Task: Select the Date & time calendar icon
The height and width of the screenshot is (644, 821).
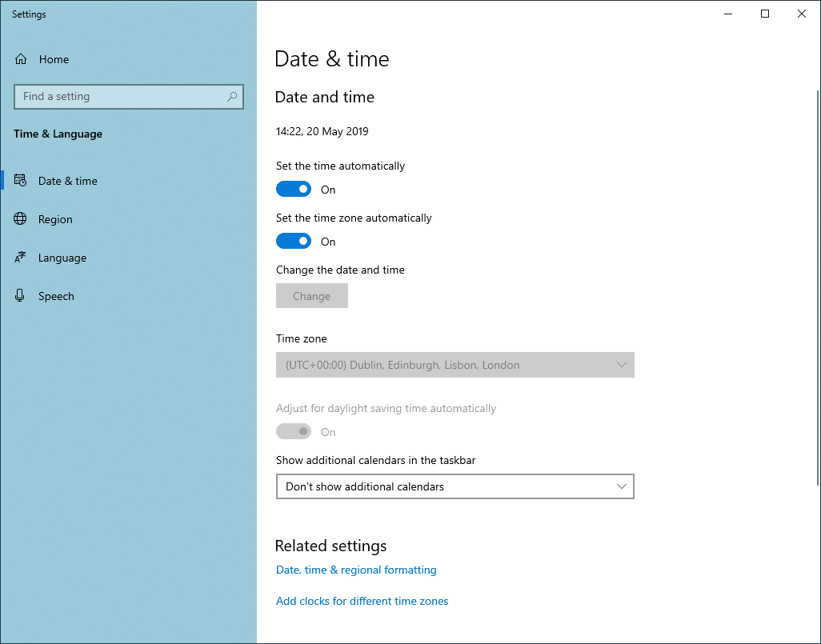Action: click(x=22, y=180)
